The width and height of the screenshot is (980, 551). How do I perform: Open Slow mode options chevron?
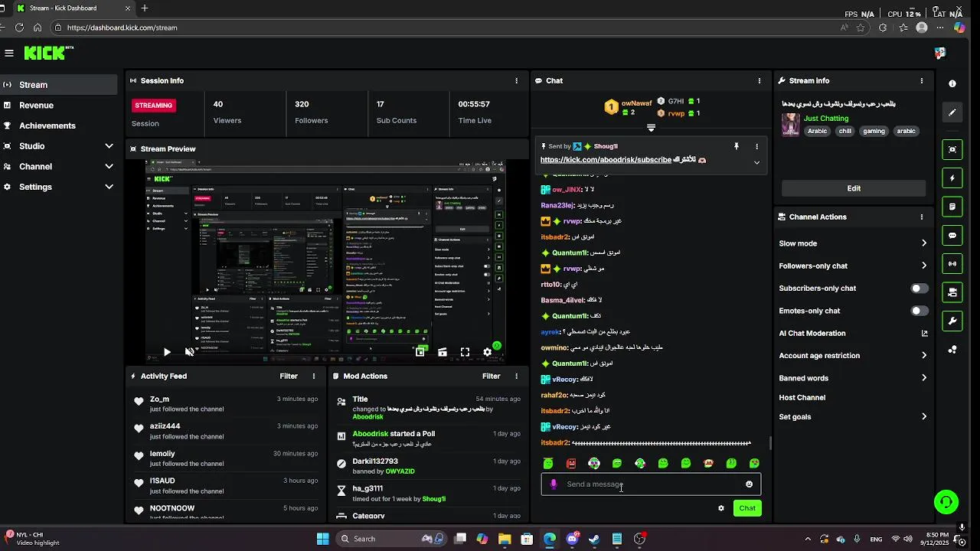point(924,243)
